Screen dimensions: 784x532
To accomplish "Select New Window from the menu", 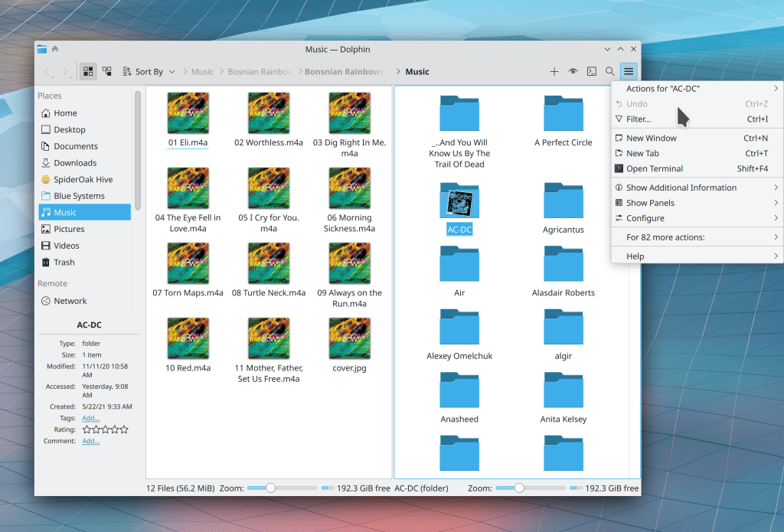I will point(651,139).
